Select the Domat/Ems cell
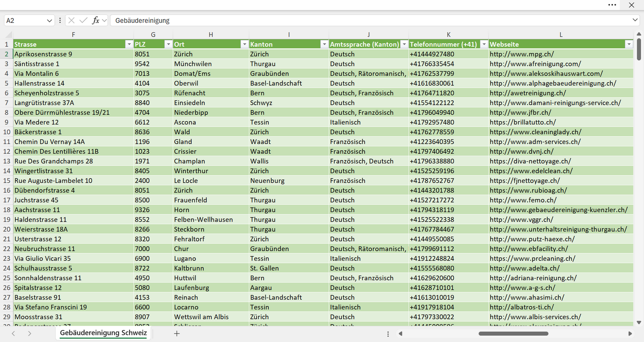Viewport: 644px width, 342px height. point(211,74)
